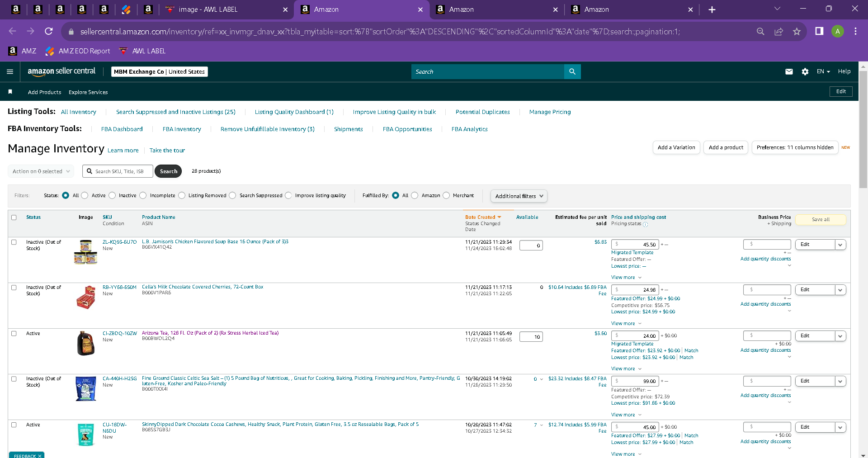868x458 pixels.
Task: Reload the page with browser refresh icon
Action: (x=49, y=31)
